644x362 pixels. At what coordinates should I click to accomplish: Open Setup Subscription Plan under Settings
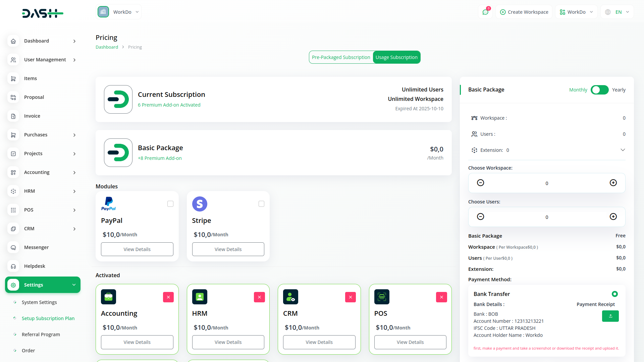(x=48, y=318)
